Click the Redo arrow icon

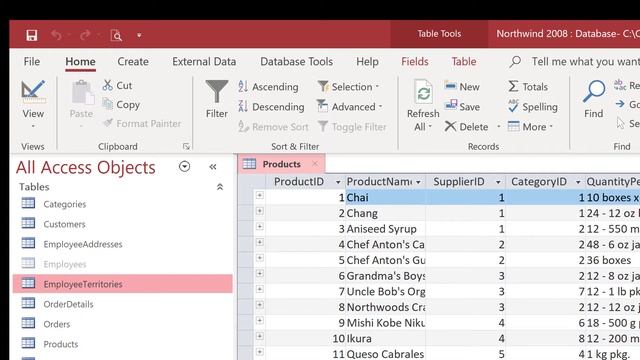(85, 35)
